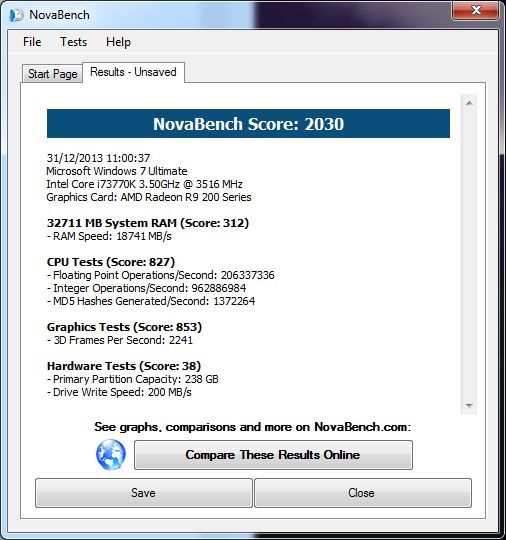
Task: Click the CPU Tests (Score: 827) heading
Action: point(111,262)
